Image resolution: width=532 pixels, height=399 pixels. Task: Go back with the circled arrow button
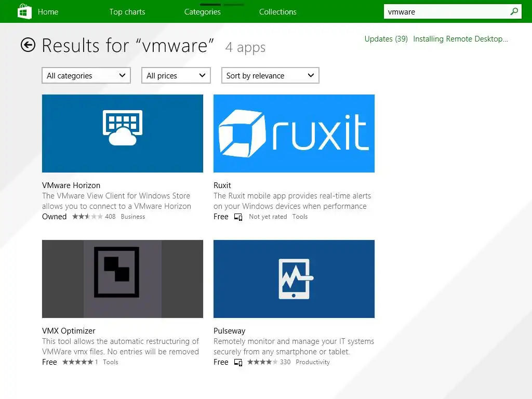click(x=28, y=45)
